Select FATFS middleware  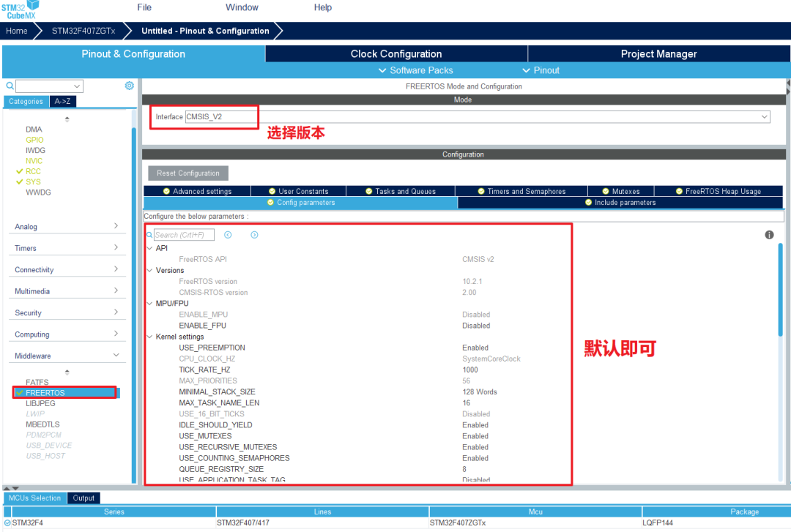point(37,382)
